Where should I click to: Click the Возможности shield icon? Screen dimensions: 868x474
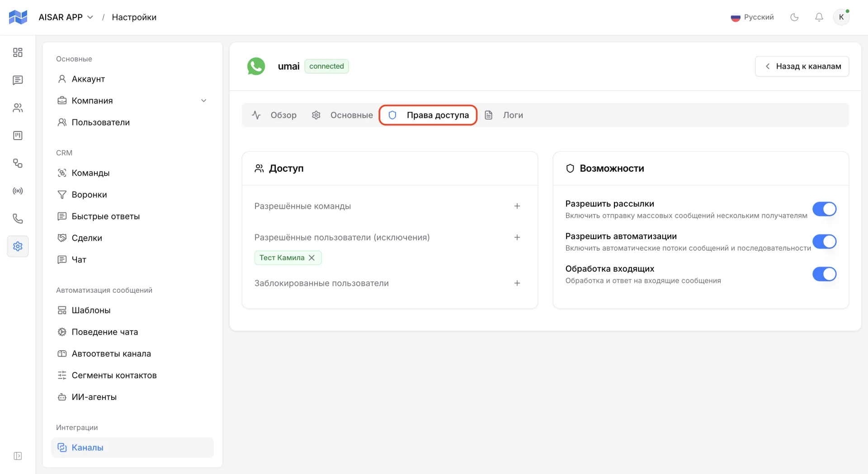(570, 168)
